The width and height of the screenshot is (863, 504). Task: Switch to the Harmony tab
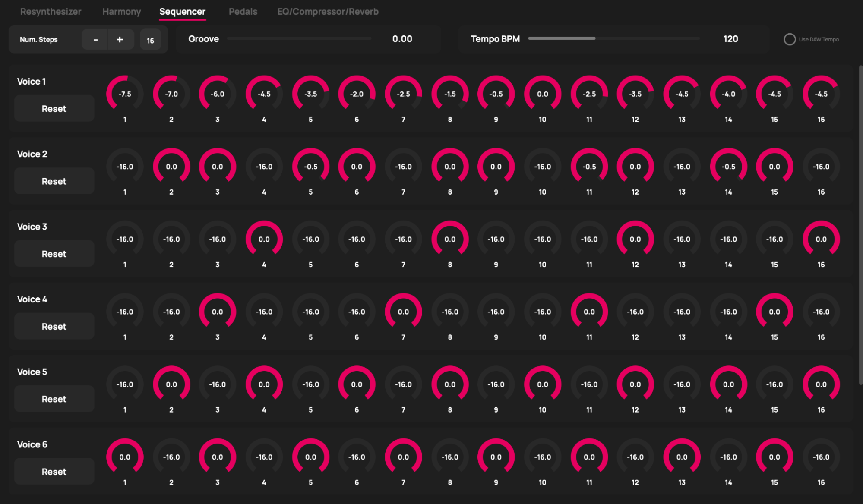[121, 12]
